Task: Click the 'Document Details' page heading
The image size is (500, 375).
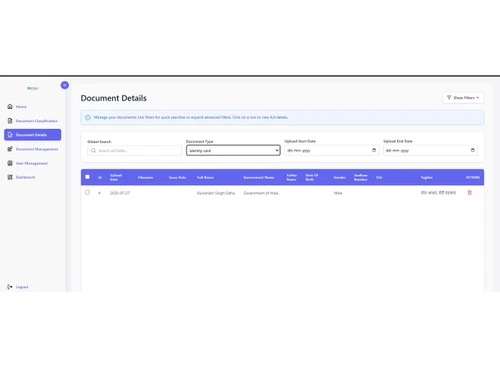Action: 114,98
